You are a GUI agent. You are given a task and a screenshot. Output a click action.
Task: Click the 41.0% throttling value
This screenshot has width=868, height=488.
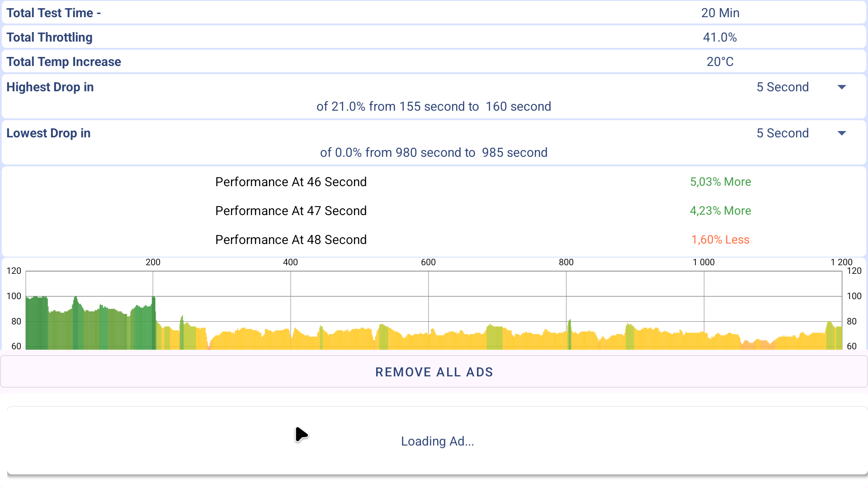click(720, 37)
